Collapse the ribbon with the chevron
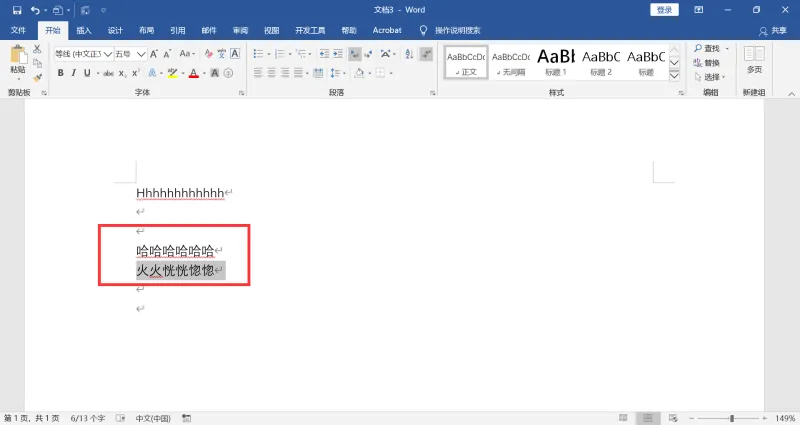Image resolution: width=800 pixels, height=425 pixels. [x=791, y=93]
